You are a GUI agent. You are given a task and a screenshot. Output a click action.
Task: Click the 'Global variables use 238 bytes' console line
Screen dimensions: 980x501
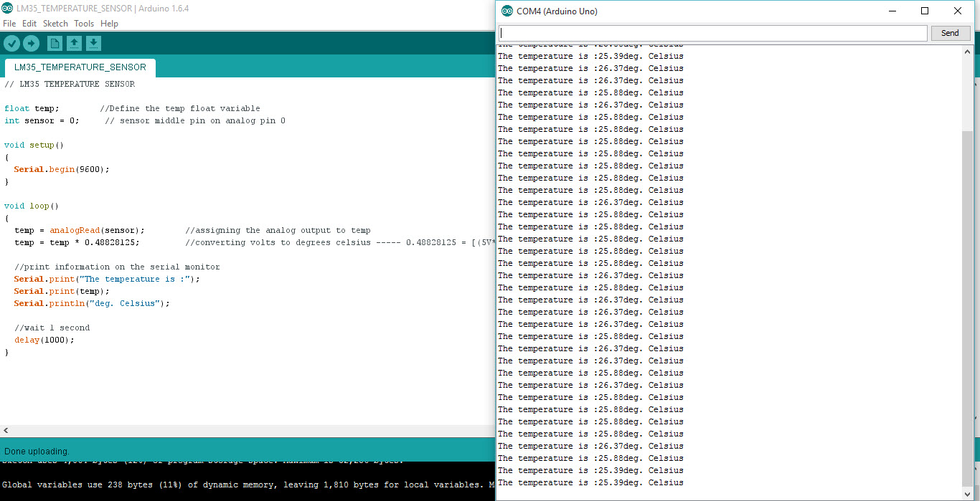tap(248, 485)
